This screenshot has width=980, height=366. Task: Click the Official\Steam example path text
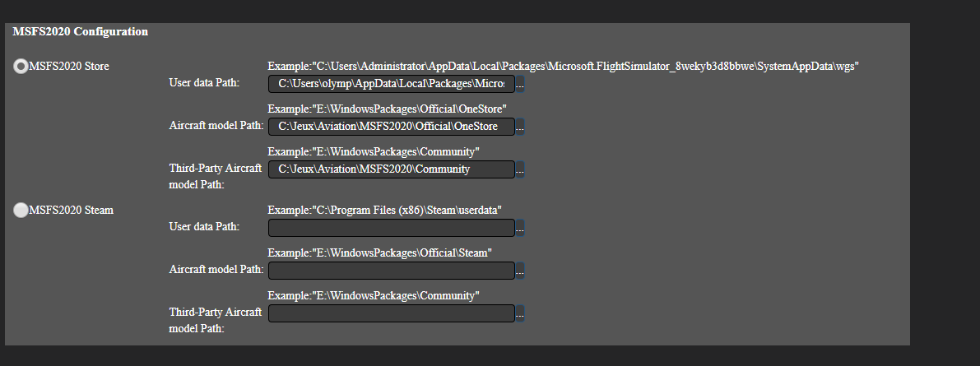[x=379, y=252]
